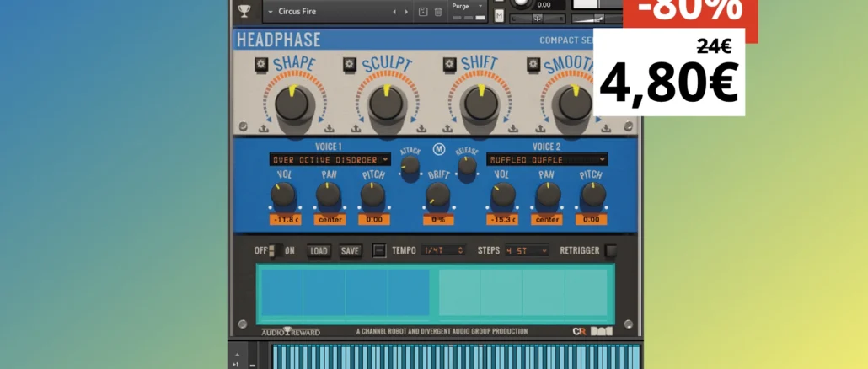Click the upload icon left of SHAPE knob

pyautogui.click(x=264, y=128)
